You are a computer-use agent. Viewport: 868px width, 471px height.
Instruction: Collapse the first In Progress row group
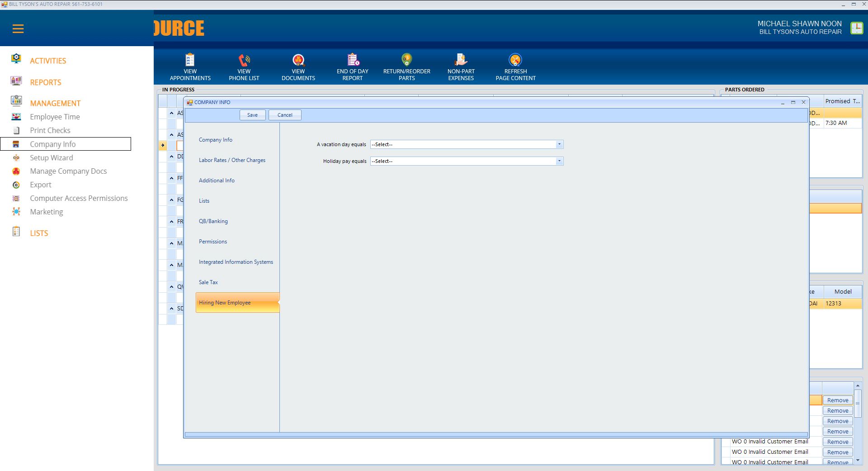(172, 113)
